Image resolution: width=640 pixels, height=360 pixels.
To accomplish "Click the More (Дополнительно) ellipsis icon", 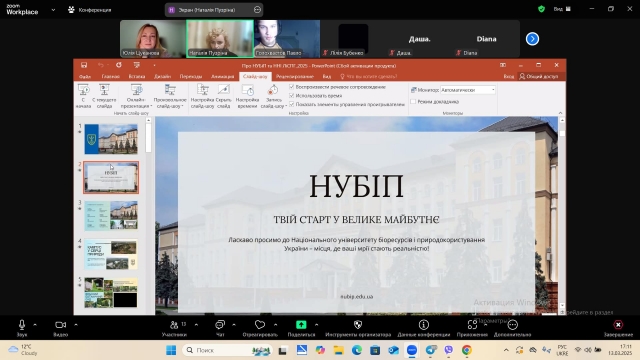I will pyautogui.click(x=513, y=324).
